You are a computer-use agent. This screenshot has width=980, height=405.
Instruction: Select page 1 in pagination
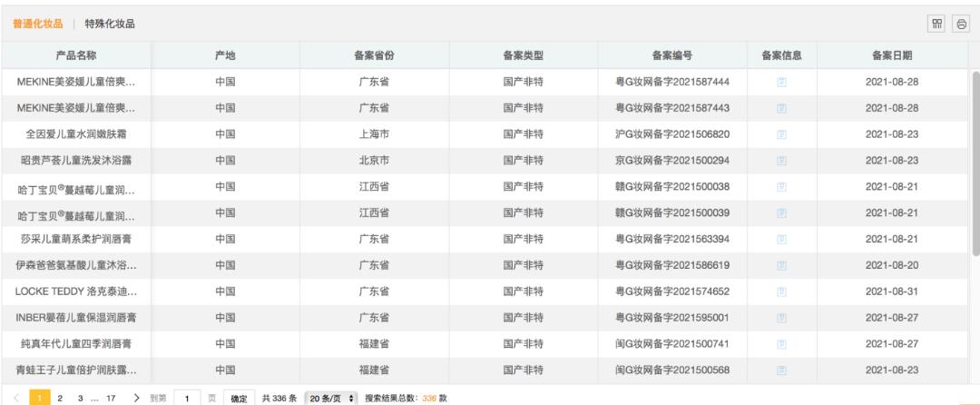click(40, 398)
